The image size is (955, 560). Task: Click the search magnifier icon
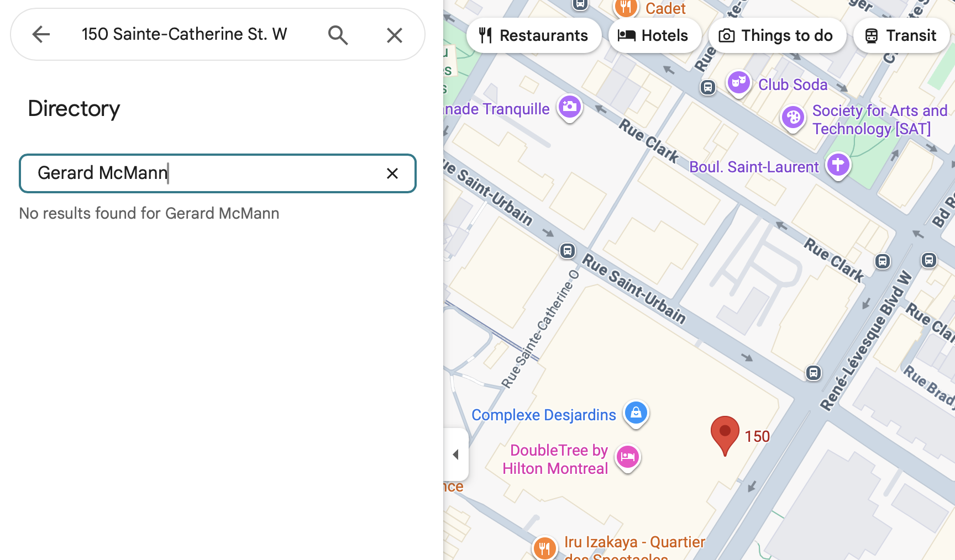(338, 35)
